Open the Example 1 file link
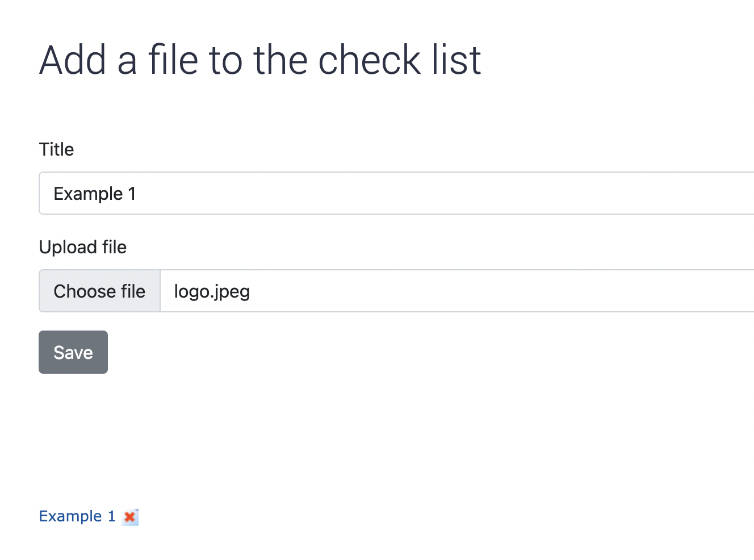 tap(77, 516)
